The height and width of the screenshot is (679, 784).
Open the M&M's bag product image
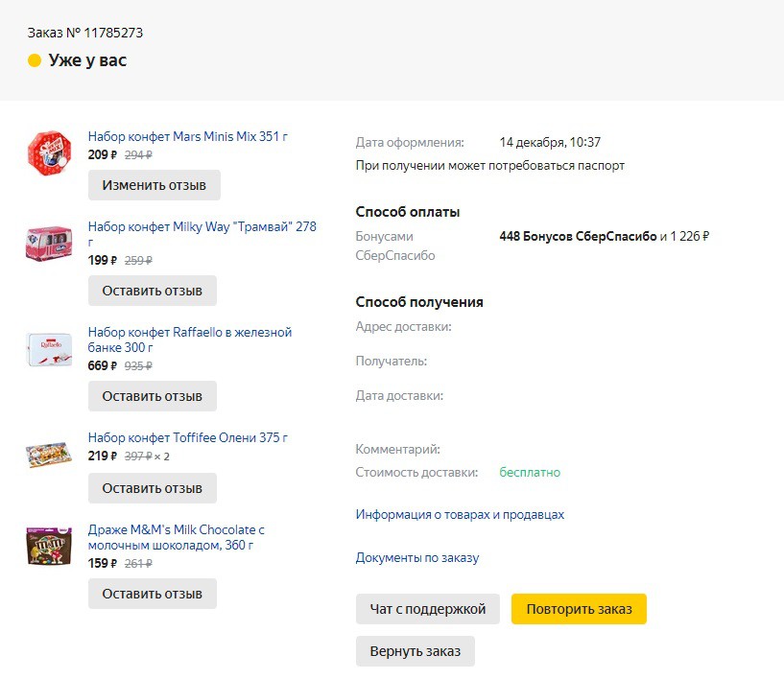click(x=49, y=546)
